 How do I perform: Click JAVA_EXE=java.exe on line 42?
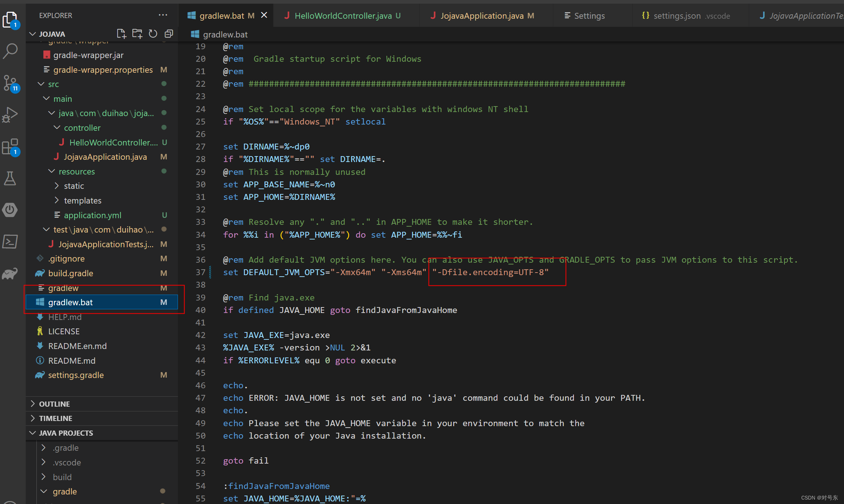tap(287, 335)
